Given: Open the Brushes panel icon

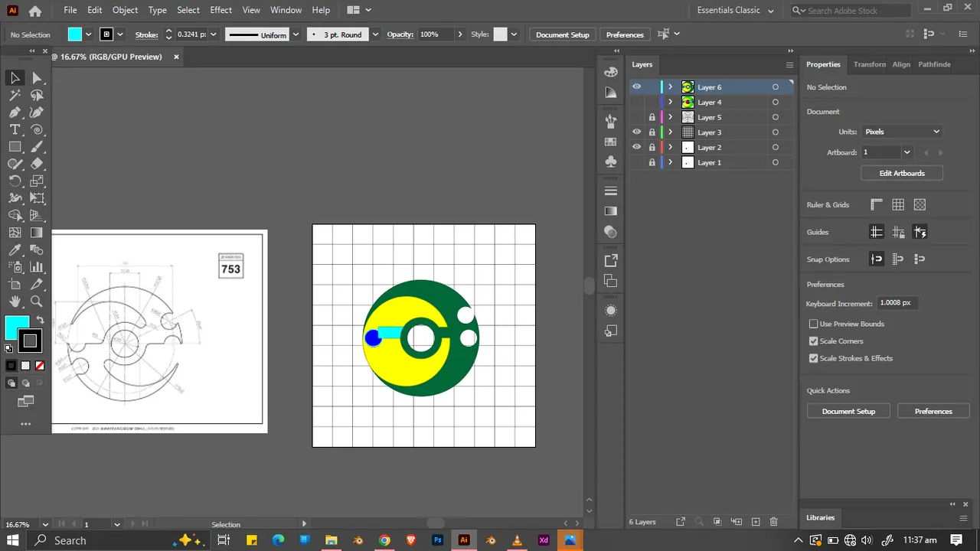Looking at the screenshot, I should click(610, 121).
